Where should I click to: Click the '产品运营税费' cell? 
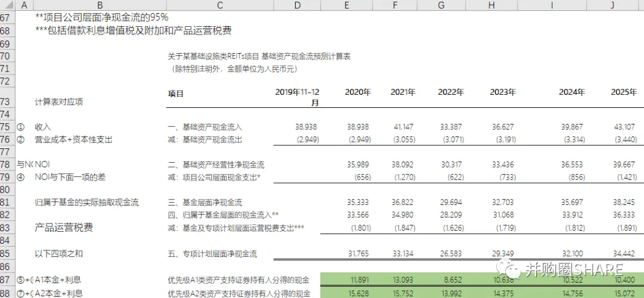[x=64, y=228]
